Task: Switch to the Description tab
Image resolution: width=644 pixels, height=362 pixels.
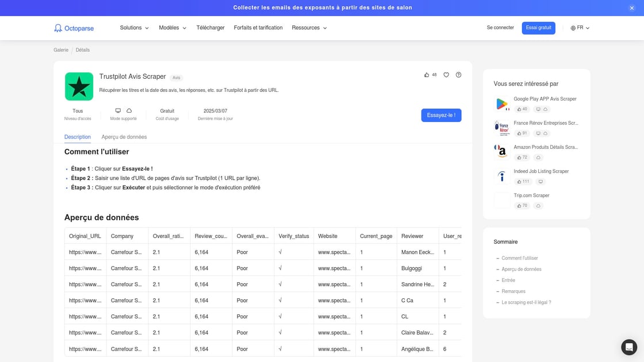Action: tap(78, 137)
